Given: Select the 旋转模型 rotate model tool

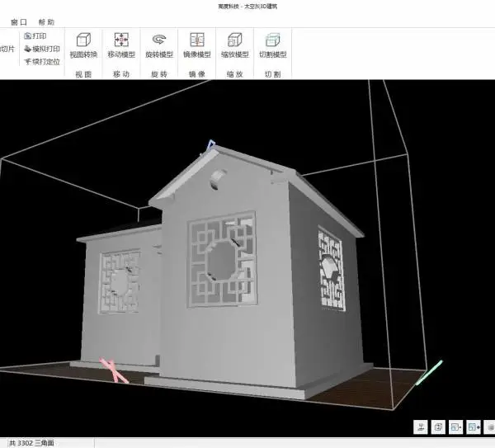Looking at the screenshot, I should click(159, 45).
